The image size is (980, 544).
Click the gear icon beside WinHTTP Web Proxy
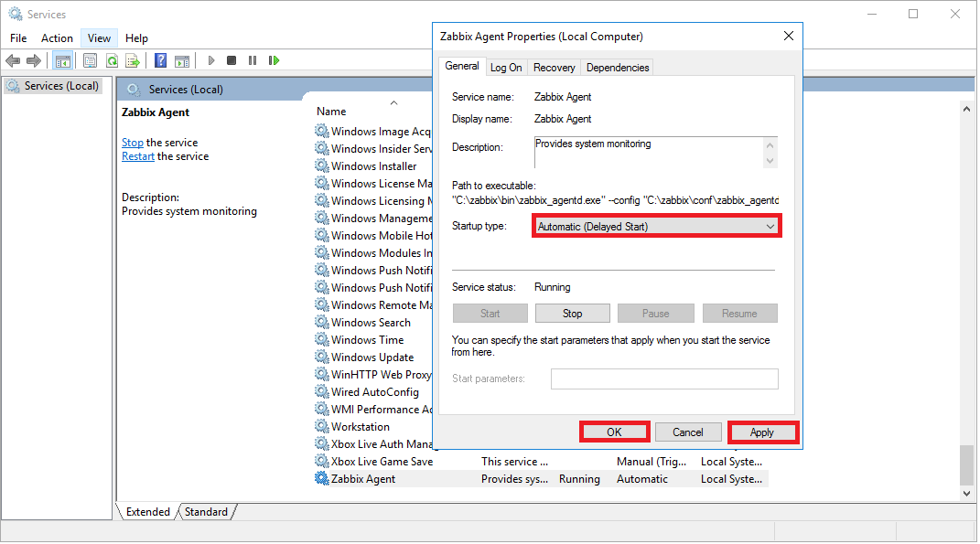322,374
